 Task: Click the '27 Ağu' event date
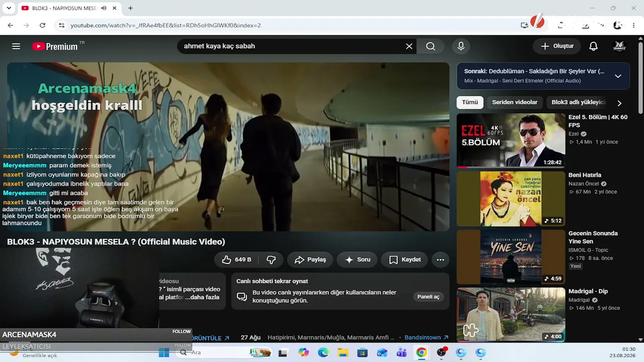251,337
